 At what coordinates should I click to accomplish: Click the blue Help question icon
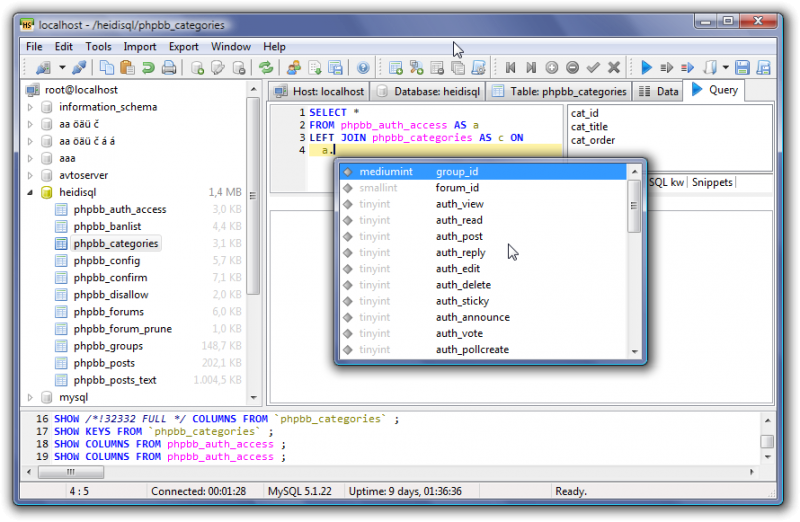363,67
